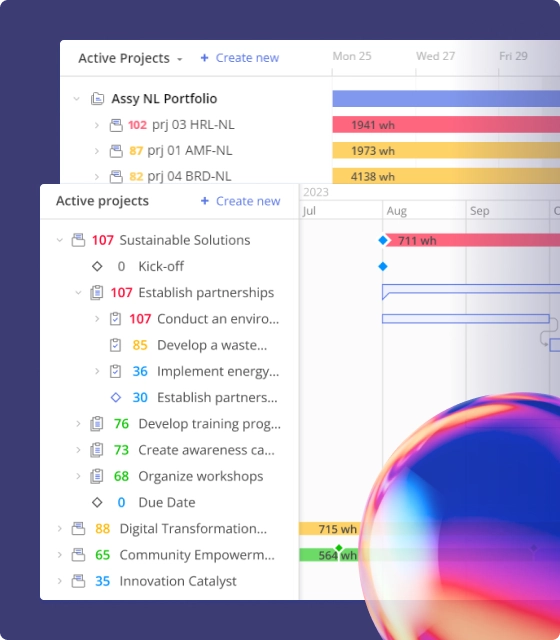Select the Organize workshops row text
This screenshot has height=640, width=560.
click(x=201, y=476)
